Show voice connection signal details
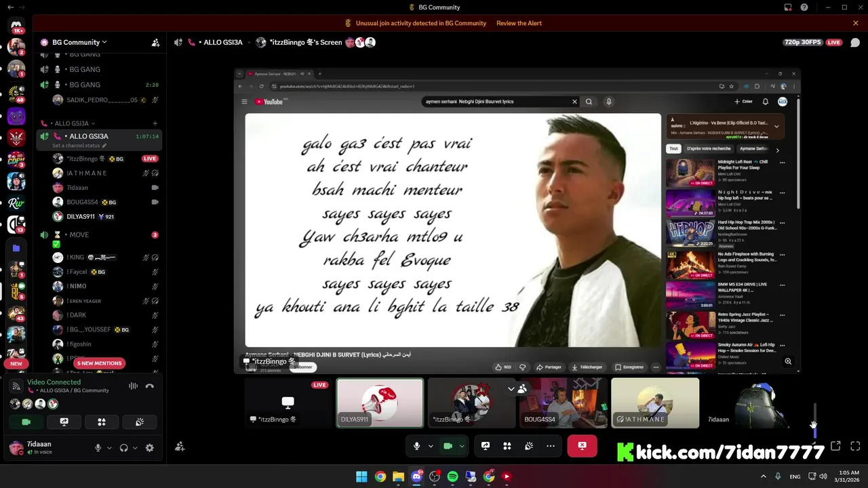This screenshot has height=488, width=868. (x=16, y=386)
